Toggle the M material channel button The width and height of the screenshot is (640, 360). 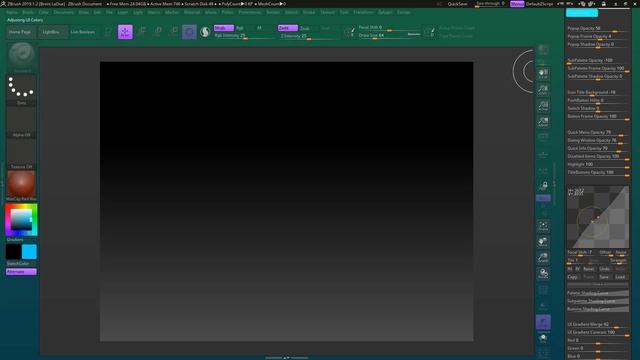pyautogui.click(x=259, y=28)
